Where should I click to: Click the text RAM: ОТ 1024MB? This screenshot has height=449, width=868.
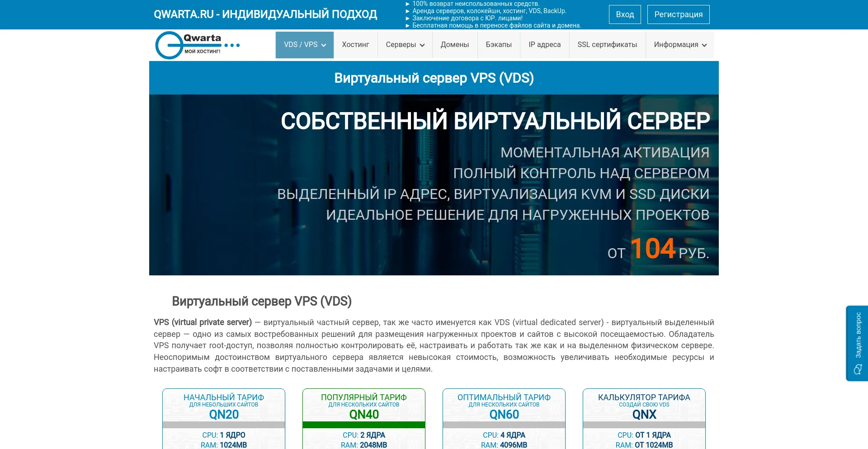click(x=644, y=445)
